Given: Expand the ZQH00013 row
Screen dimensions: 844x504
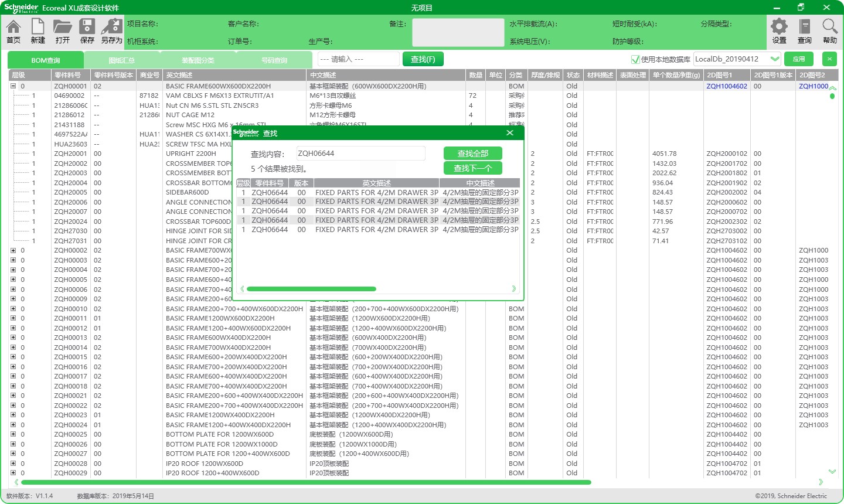Looking at the screenshot, I should pos(13,338).
